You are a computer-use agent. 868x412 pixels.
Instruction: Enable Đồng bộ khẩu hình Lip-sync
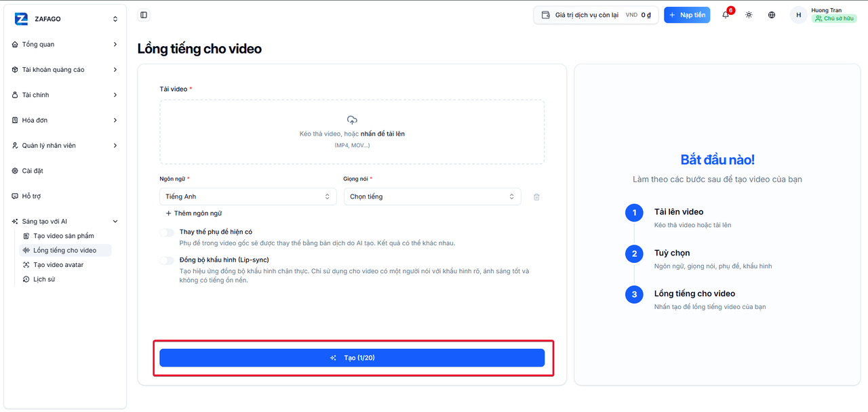pos(167,260)
